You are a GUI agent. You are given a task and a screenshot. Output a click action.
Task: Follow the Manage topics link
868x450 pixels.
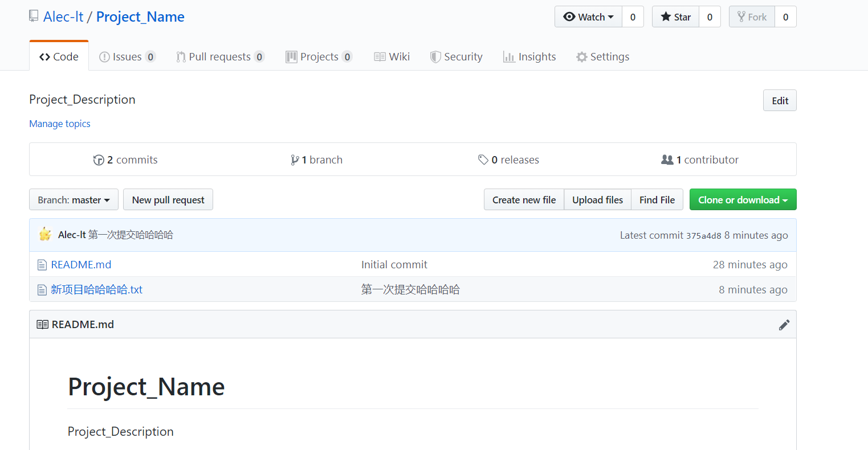(x=60, y=124)
